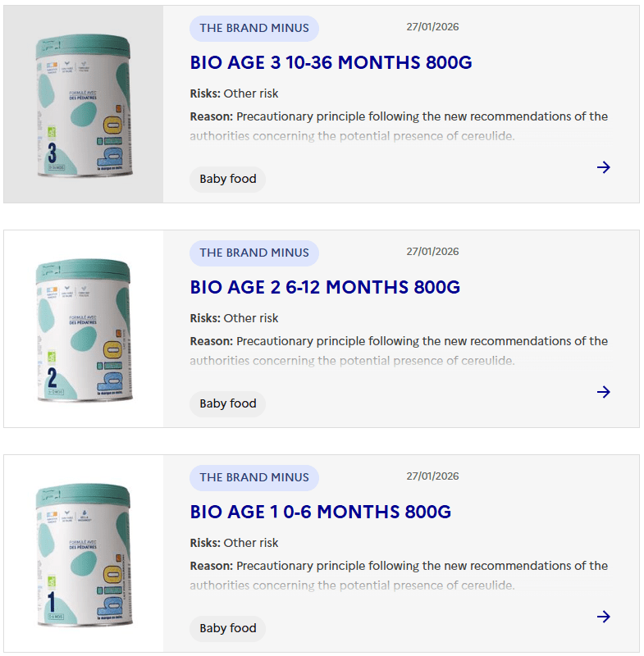The image size is (644, 656).
Task: Click the 27/01/2026 date on Age 3 card
Action: click(432, 27)
